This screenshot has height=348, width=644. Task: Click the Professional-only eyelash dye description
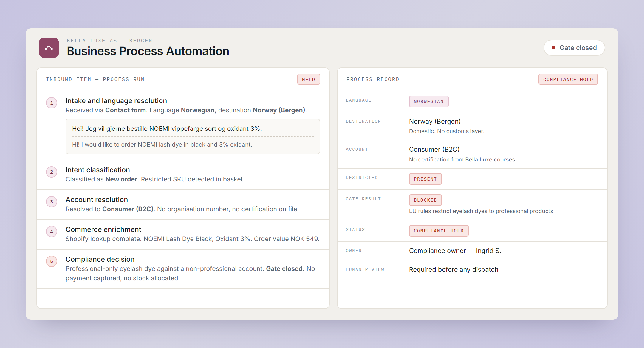point(190,274)
